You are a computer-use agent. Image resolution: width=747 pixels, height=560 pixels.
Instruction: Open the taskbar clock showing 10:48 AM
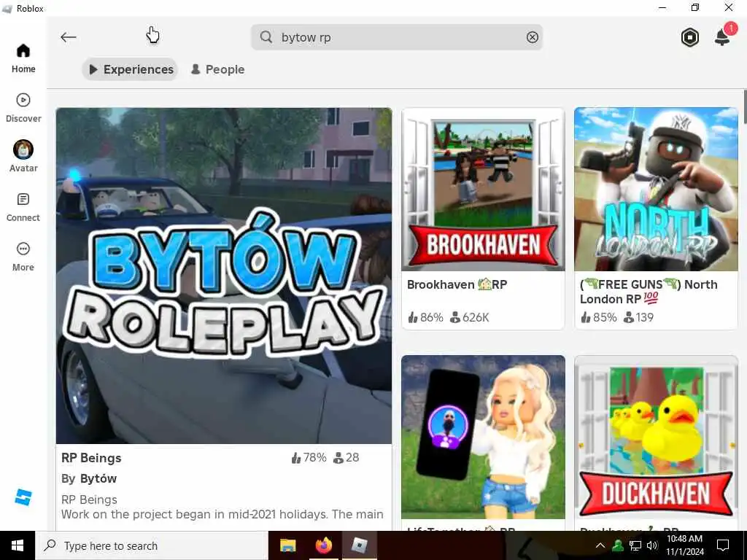coord(684,545)
